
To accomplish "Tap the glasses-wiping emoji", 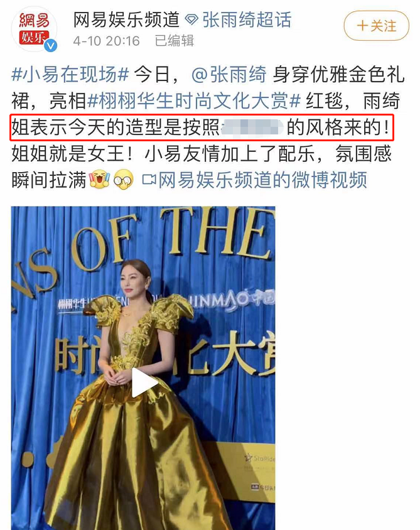I will click(123, 179).
